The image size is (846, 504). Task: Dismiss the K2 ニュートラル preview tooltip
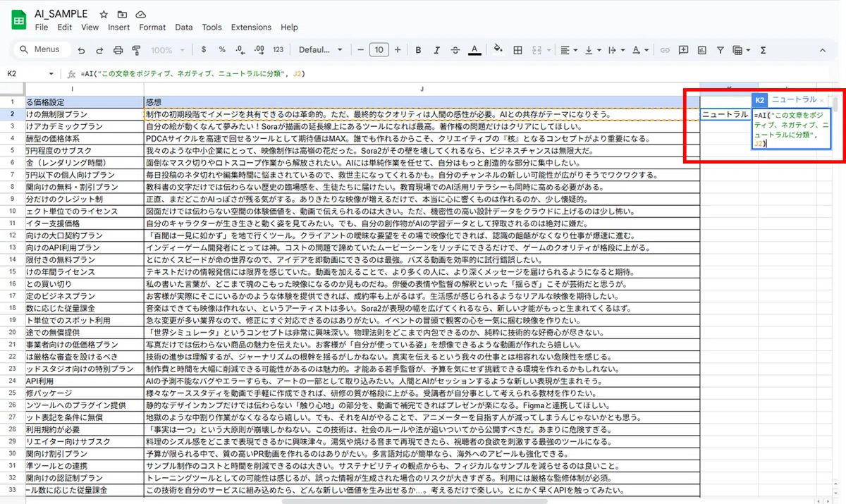(822, 100)
